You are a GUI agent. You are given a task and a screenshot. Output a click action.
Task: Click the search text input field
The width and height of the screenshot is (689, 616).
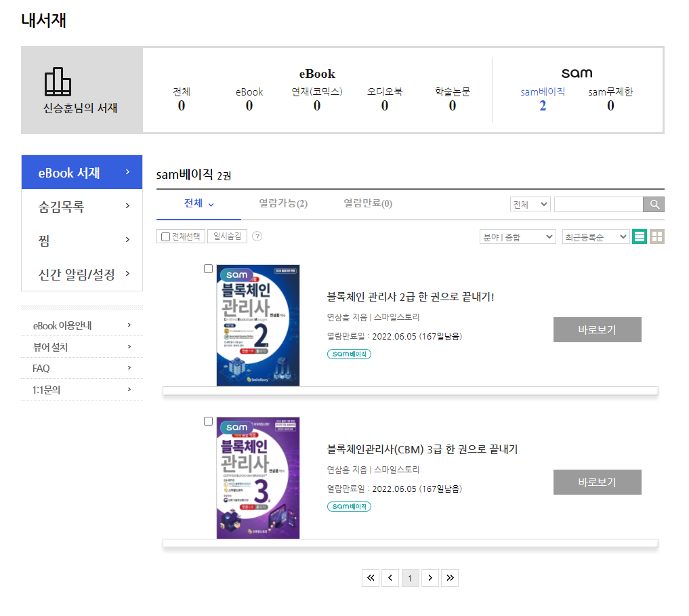coord(598,205)
